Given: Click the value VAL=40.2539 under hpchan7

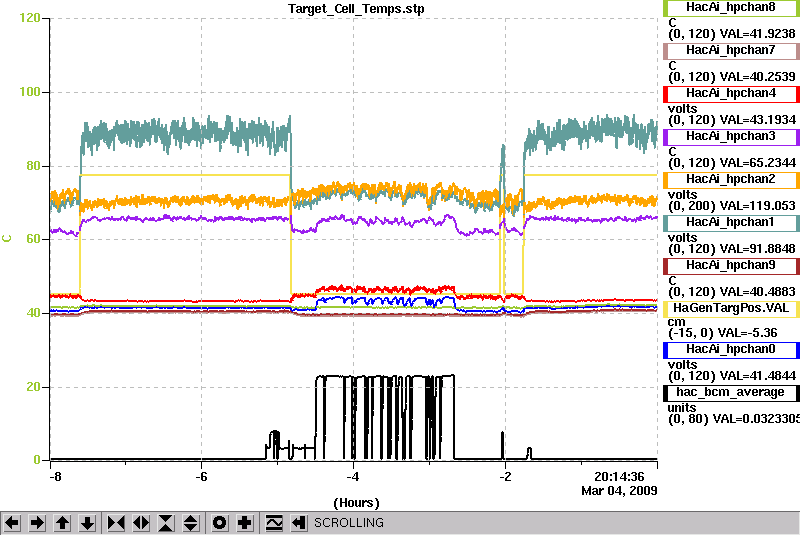Looking at the screenshot, I should 757,77.
